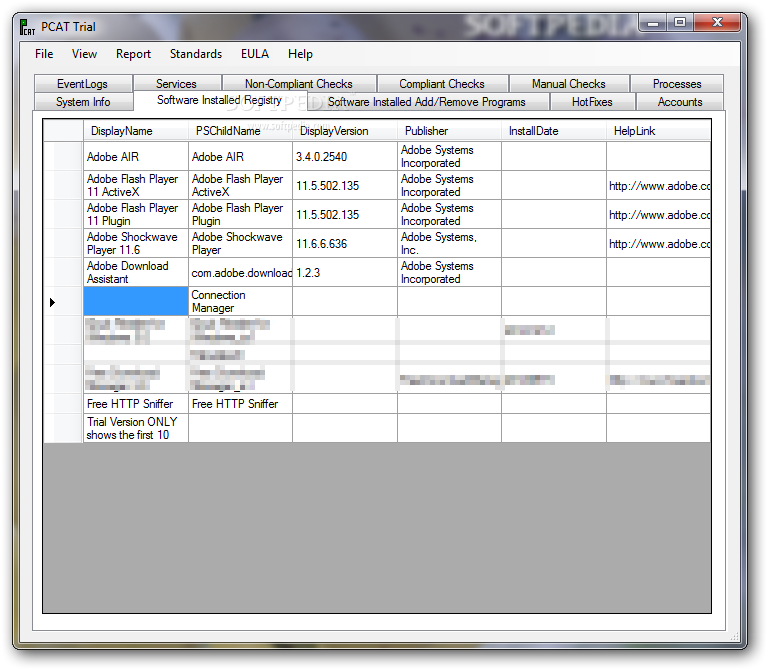768x670 pixels.
Task: Select the Trial Version ONLY notice cell
Action: tap(136, 428)
